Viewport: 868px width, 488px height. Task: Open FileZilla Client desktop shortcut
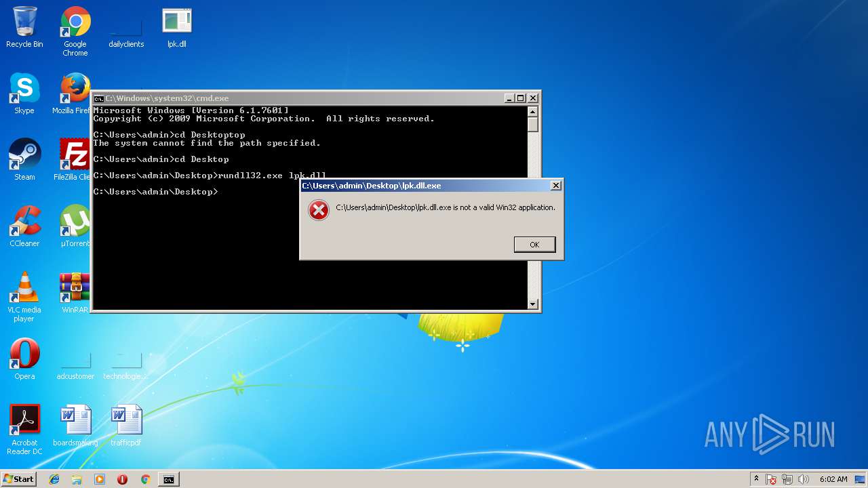click(x=73, y=160)
